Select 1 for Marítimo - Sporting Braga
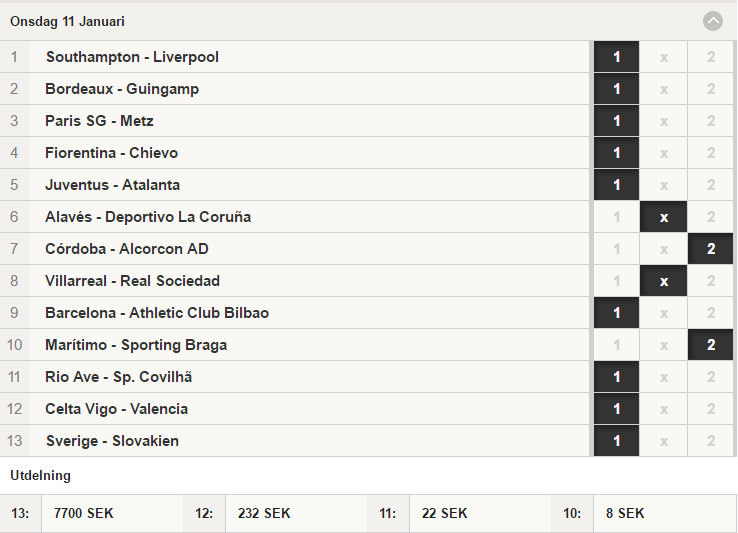 pos(617,345)
